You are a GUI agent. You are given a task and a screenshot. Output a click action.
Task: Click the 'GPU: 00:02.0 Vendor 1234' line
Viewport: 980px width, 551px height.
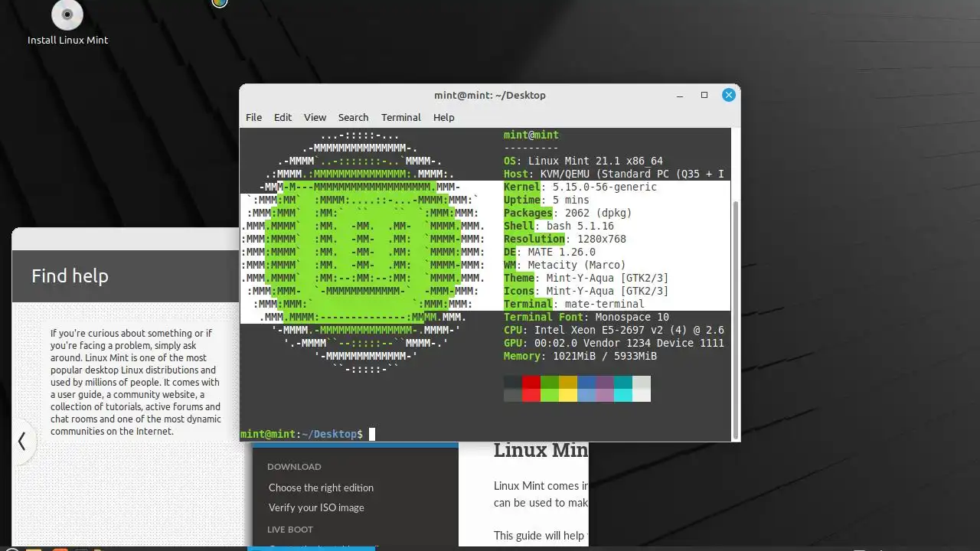tap(614, 343)
